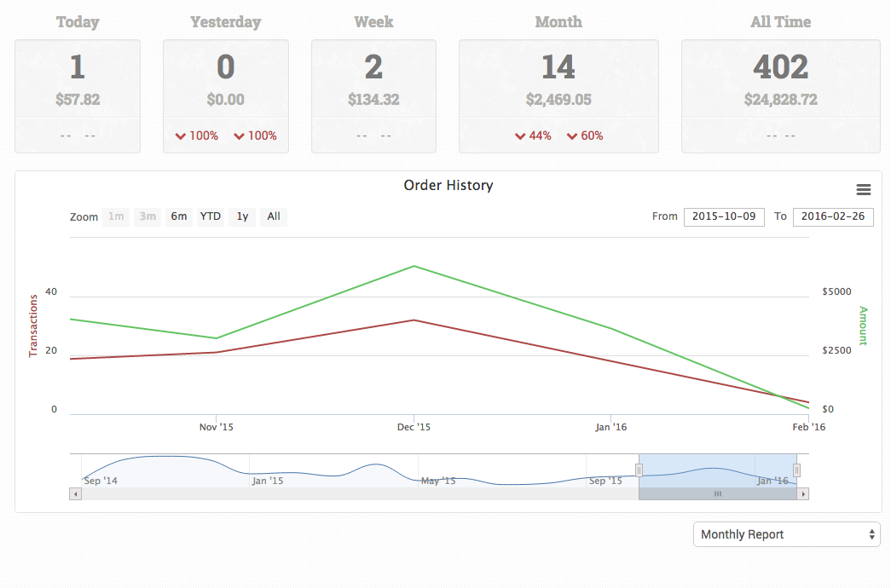The image size is (891, 588).
Task: Select the All zoom option
Action: [x=273, y=216]
